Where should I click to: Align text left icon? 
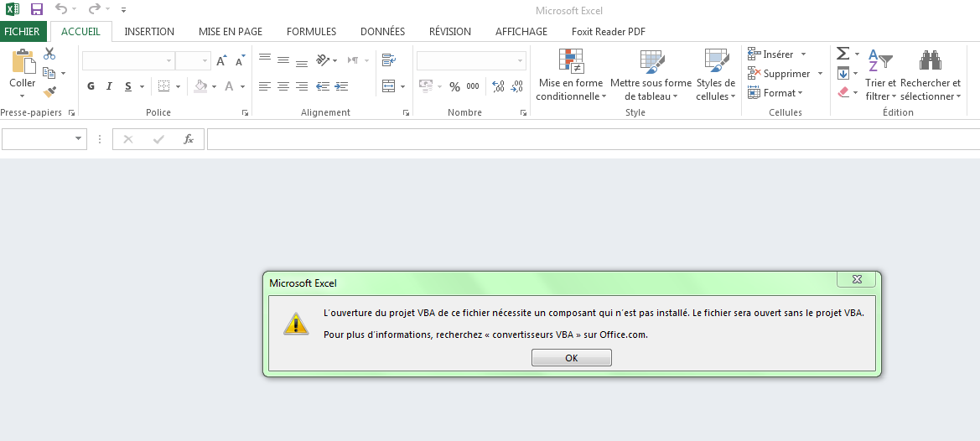264,86
